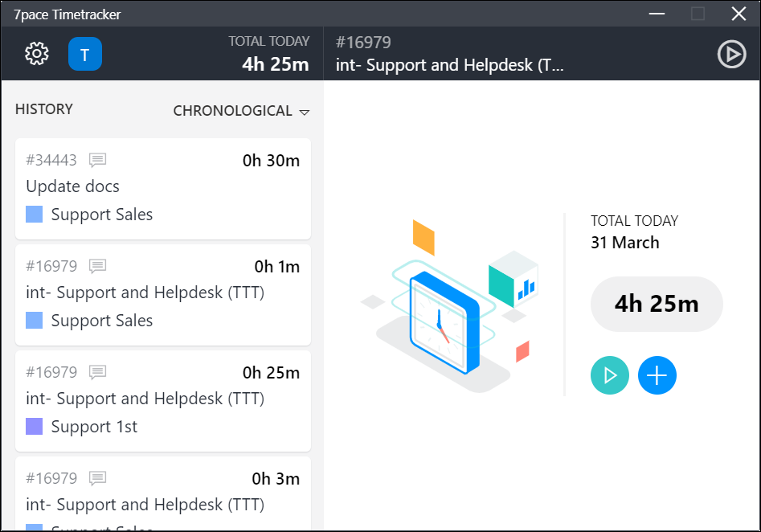
Task: Expand the CHRONOLOGICAL sort dropdown
Action: pos(241,111)
